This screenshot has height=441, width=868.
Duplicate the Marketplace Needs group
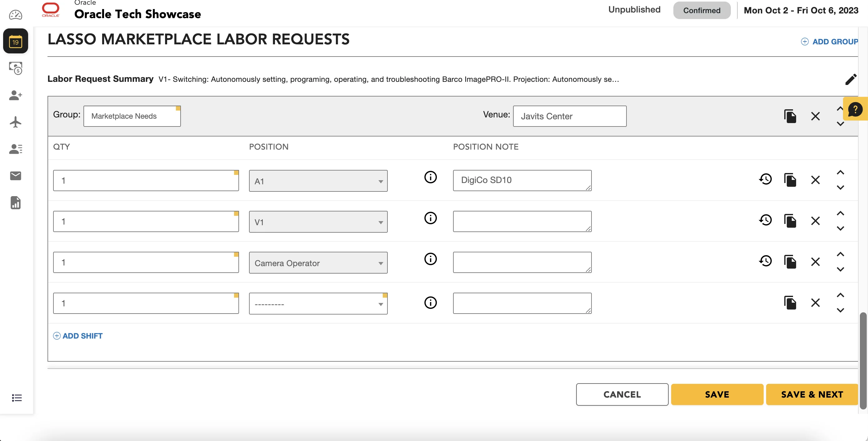[x=790, y=116]
